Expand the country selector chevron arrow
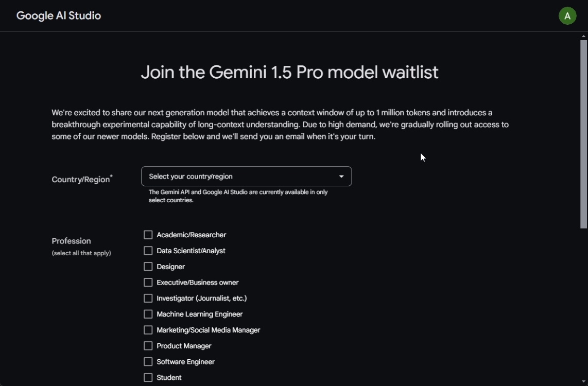588x386 pixels. [x=341, y=176]
